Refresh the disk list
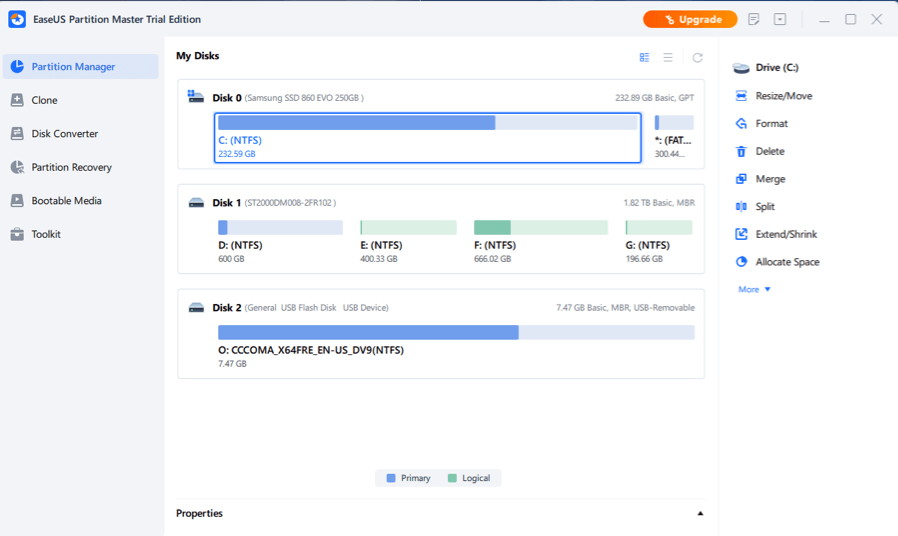This screenshot has width=898, height=536. pyautogui.click(x=697, y=58)
